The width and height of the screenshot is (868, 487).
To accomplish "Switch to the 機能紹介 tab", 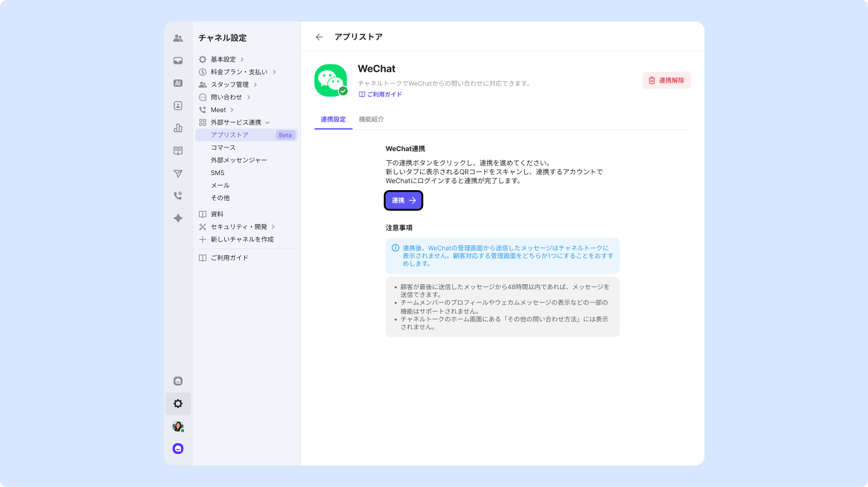I will click(x=371, y=120).
